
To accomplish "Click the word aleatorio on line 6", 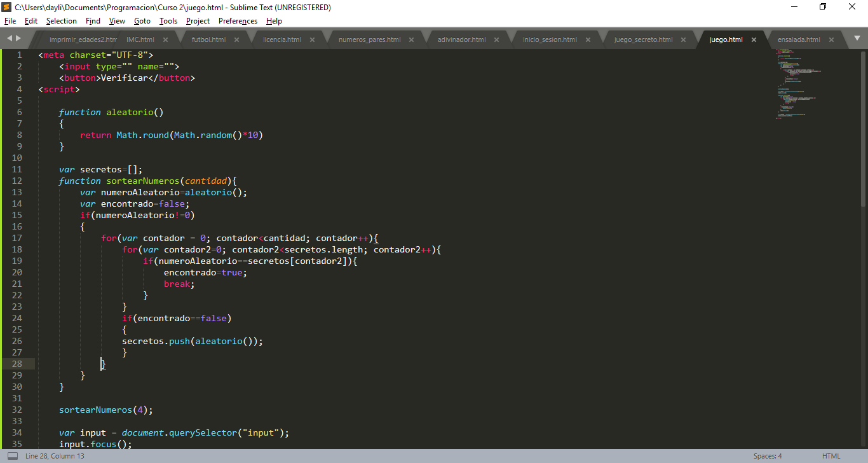I will (130, 112).
